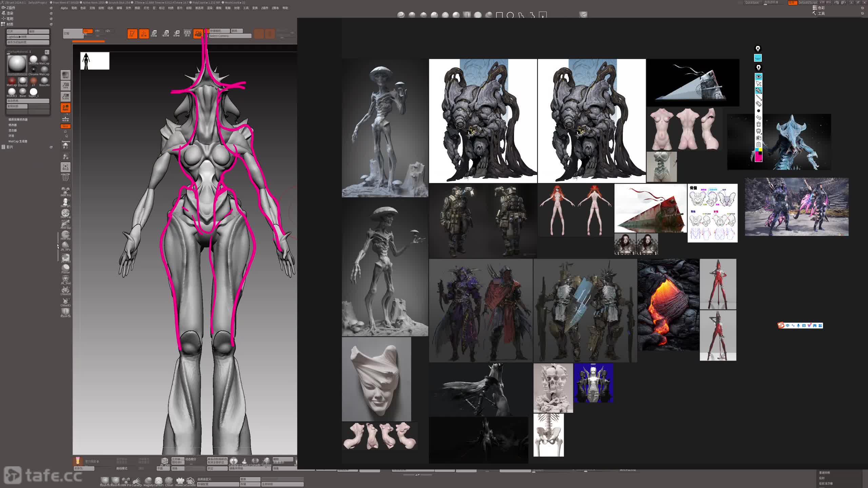Open the Alpha menu
Viewport: 868px width, 488px height.
click(64, 8)
